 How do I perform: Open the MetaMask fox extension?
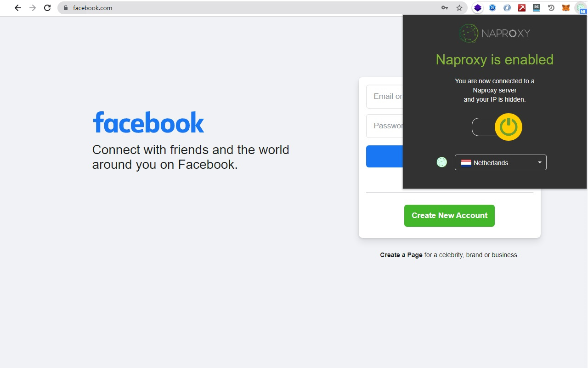tap(566, 8)
